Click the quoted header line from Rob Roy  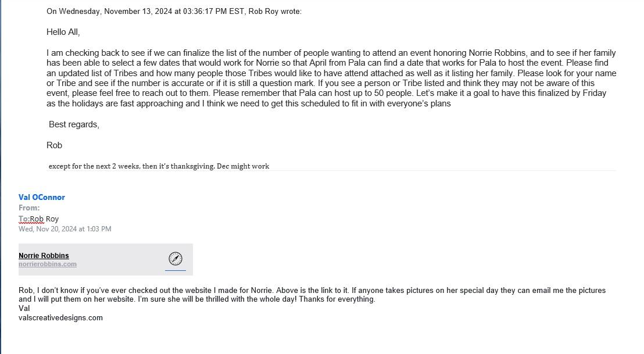click(x=174, y=12)
